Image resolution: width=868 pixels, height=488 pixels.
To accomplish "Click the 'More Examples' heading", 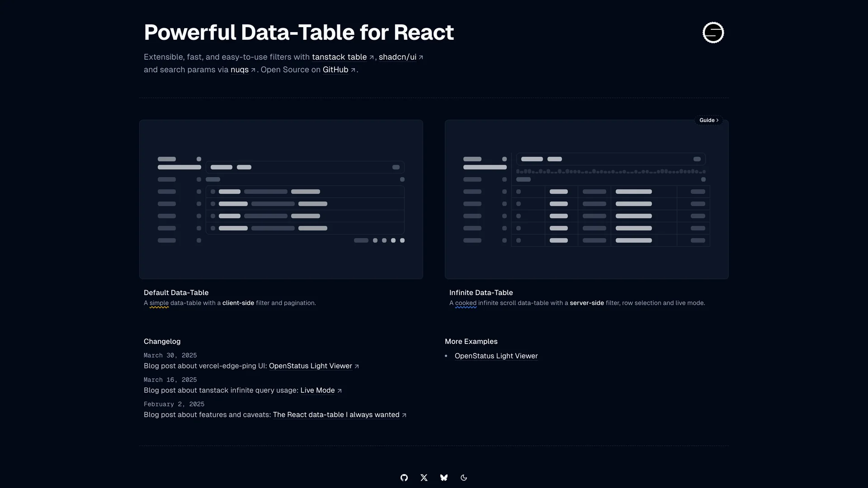I will pyautogui.click(x=471, y=342).
